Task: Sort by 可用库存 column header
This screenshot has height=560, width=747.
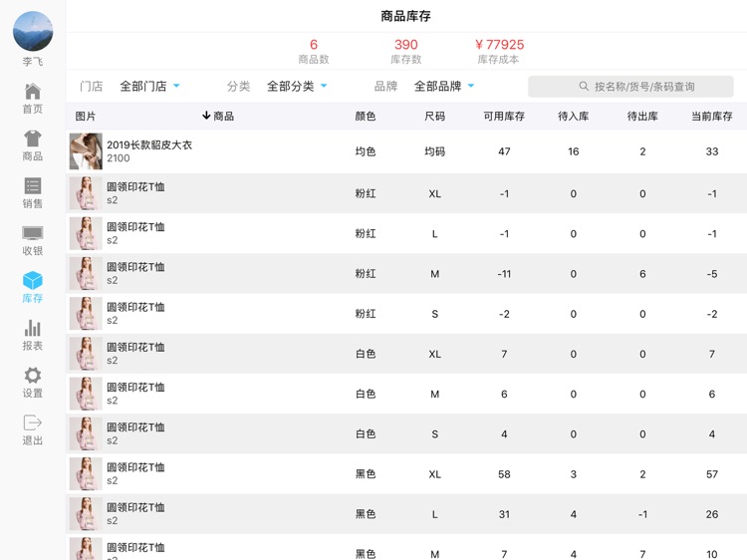Action: click(x=504, y=116)
